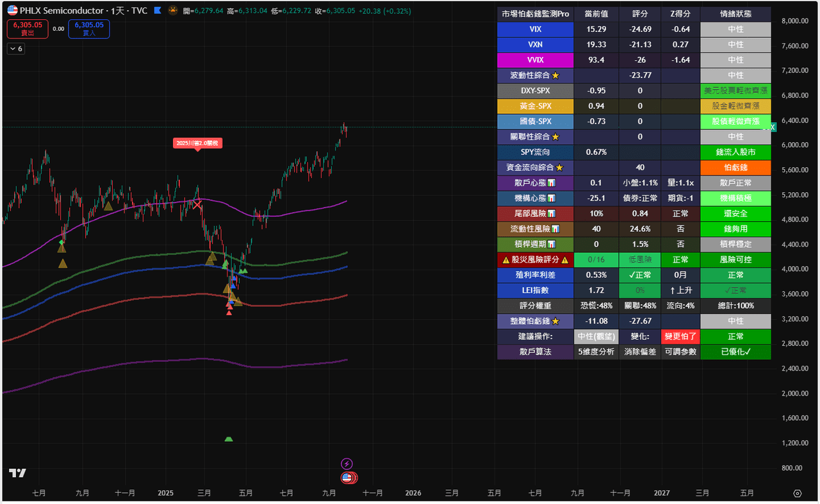Select the green diamond marker on the chart
Image resolution: width=820 pixels, height=504 pixels.
pos(61,242)
